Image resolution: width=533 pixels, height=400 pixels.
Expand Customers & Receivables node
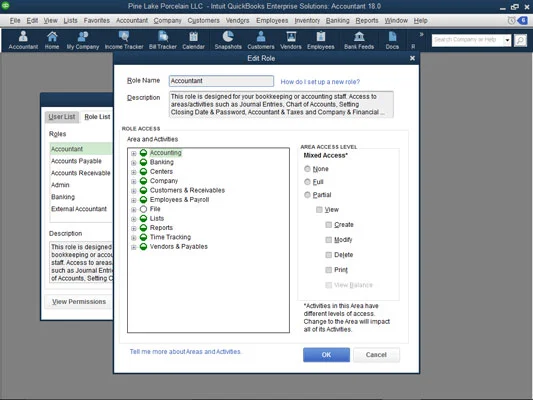click(x=134, y=191)
